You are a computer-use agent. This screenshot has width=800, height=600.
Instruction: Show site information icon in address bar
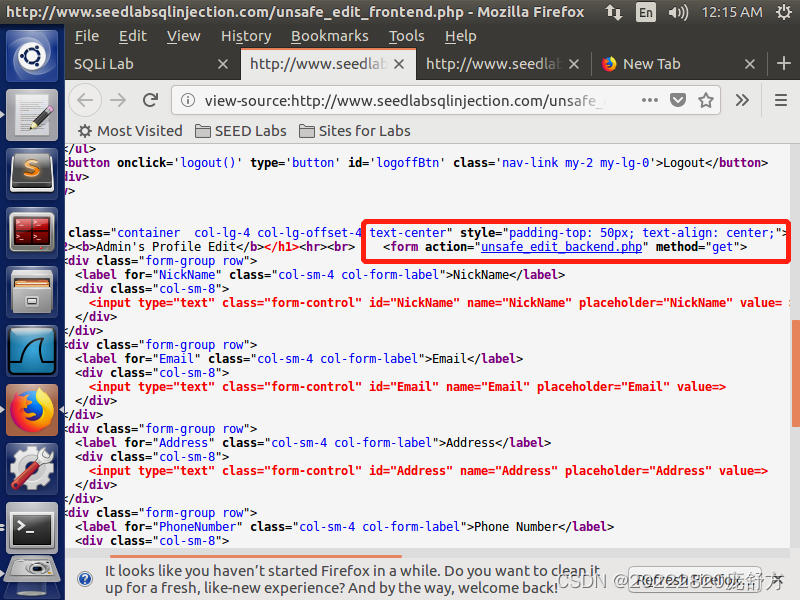click(x=188, y=101)
